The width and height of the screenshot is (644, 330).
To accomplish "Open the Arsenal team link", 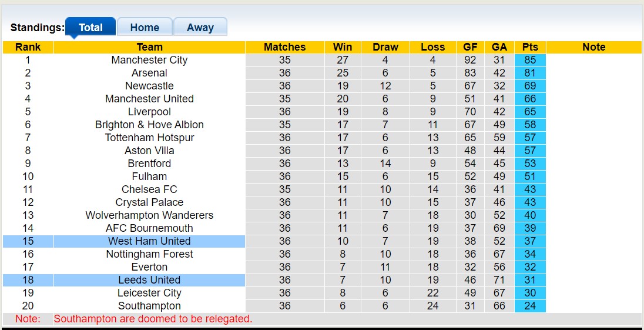I will [x=149, y=73].
